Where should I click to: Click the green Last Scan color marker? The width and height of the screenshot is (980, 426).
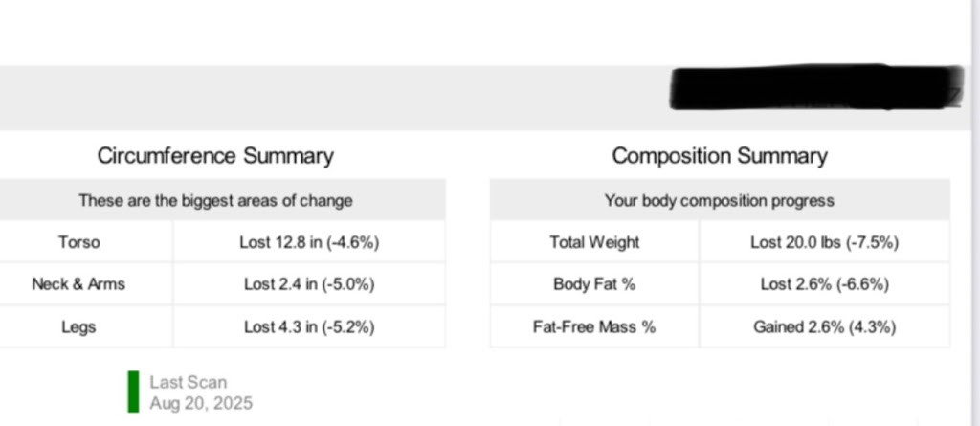point(133,392)
